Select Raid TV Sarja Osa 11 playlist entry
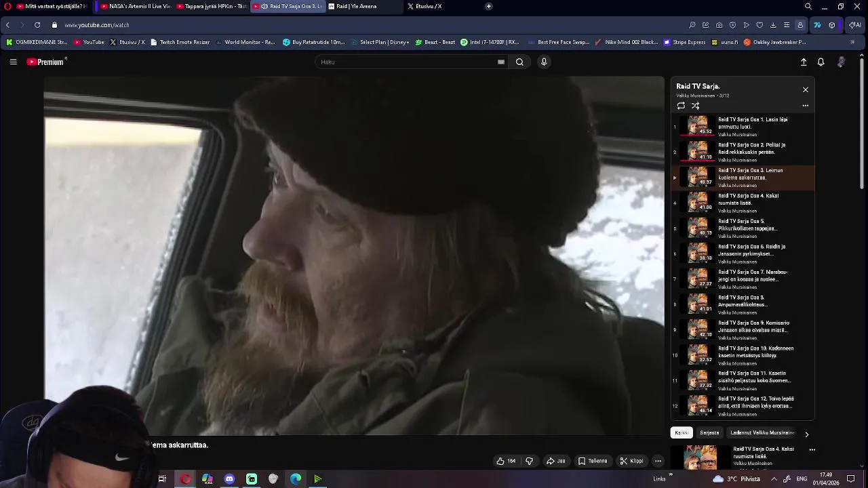 [x=743, y=380]
